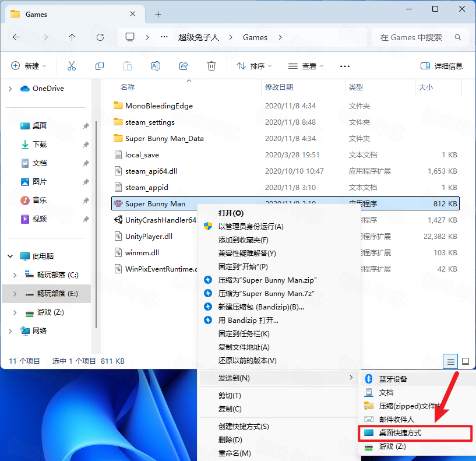The width and height of the screenshot is (476, 461).
Task: Open the 查看 view dropdown
Action: pyautogui.click(x=306, y=66)
